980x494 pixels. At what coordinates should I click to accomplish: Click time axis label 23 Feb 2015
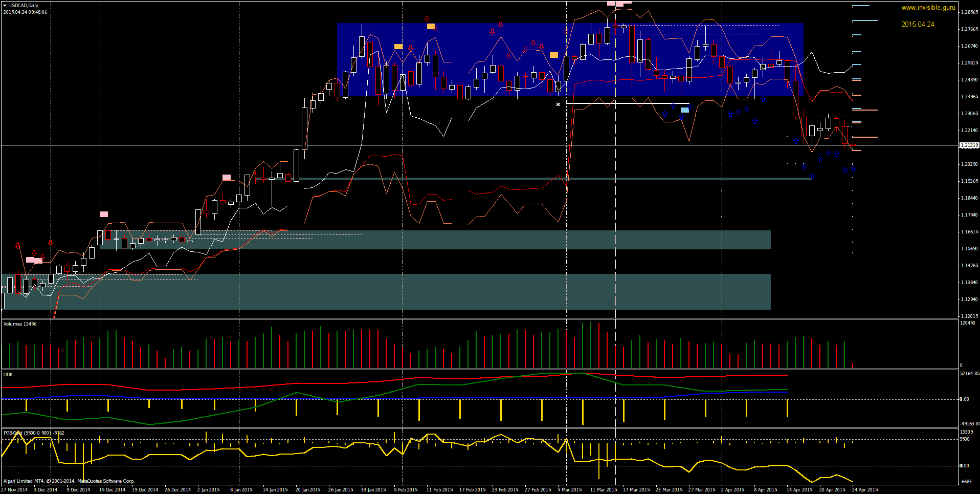point(505,490)
